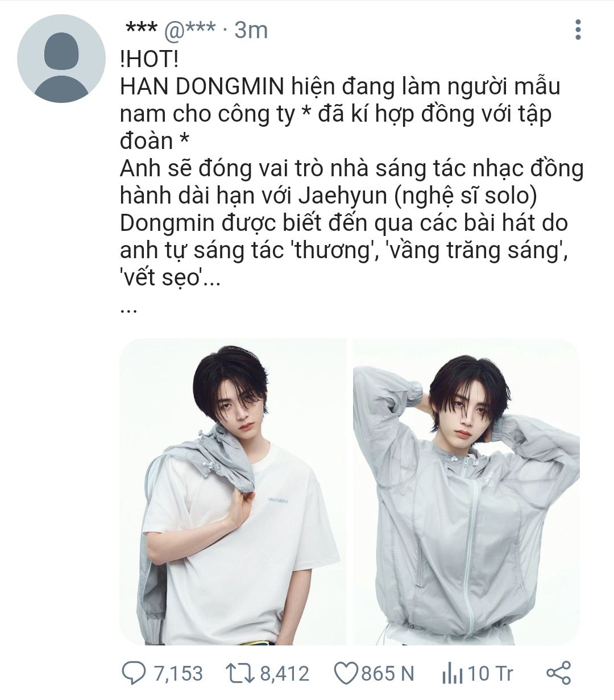Screen dimensions: 614x700
Task: Tap the share icon below the photos
Action: (558, 673)
